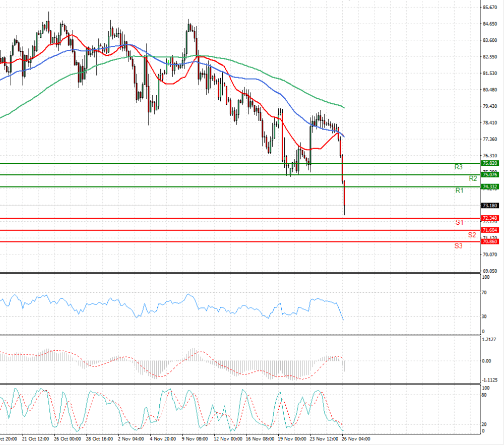Viewport: 504px width, 445px height.
Task: Click the R3 resistance label
Action: 458,167
